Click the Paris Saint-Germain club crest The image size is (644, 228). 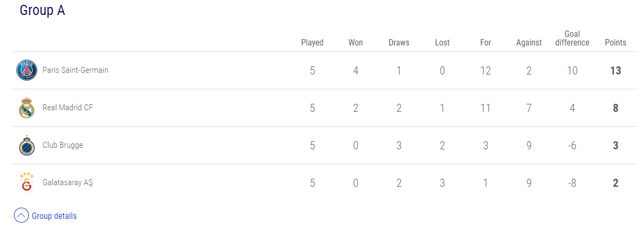[x=26, y=70]
